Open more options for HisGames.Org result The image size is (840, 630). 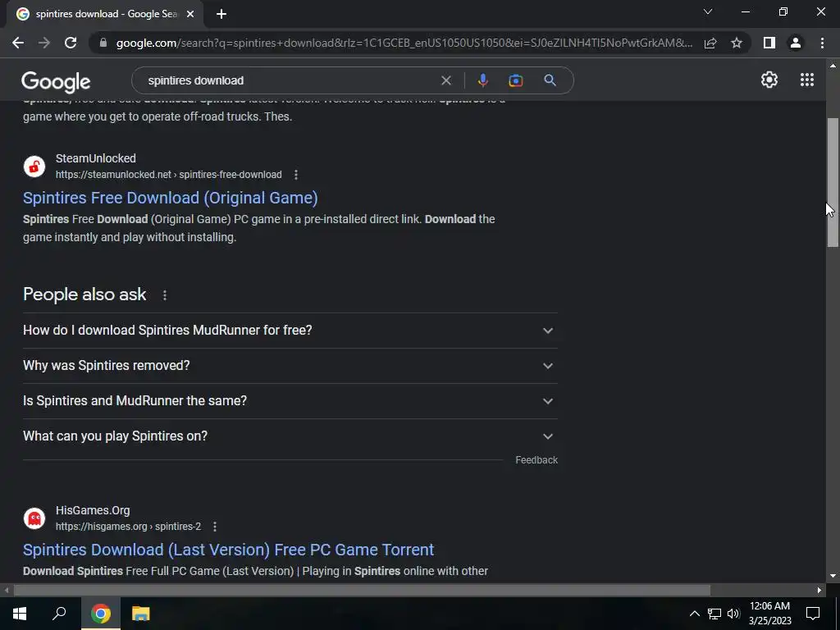(x=215, y=527)
